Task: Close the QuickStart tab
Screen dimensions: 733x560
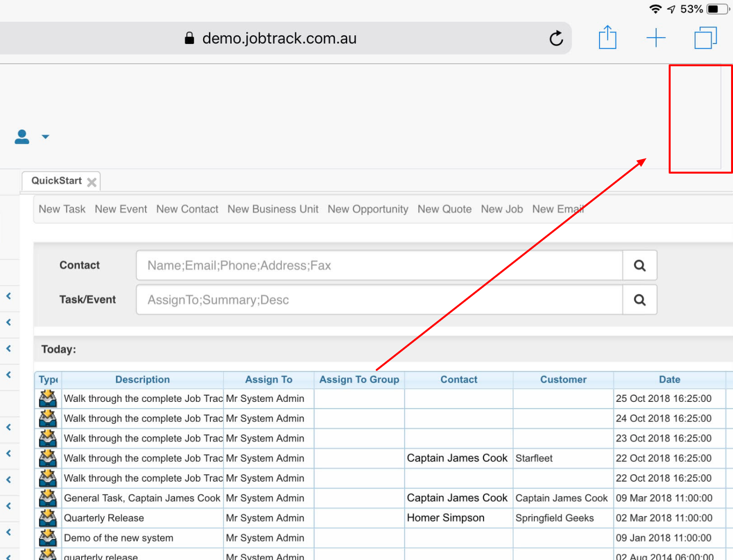Action: pos(92,182)
